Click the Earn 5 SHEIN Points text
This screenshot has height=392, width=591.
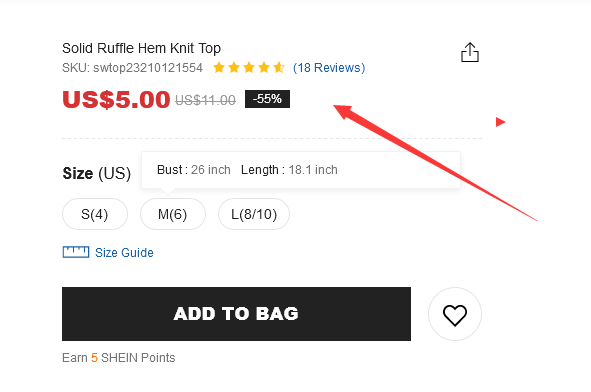[x=118, y=358]
